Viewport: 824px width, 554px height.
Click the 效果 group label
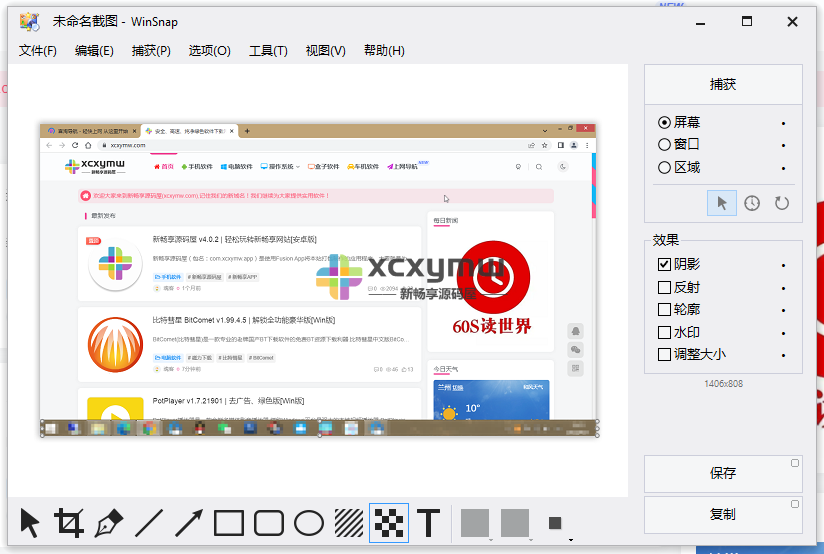(x=665, y=240)
